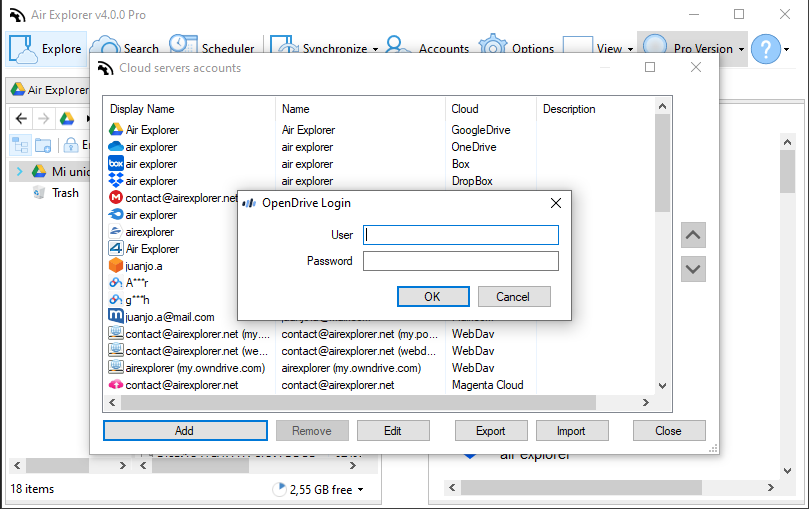Select the airexplorer (my.owndrive.com) WebDav icon

116,367
